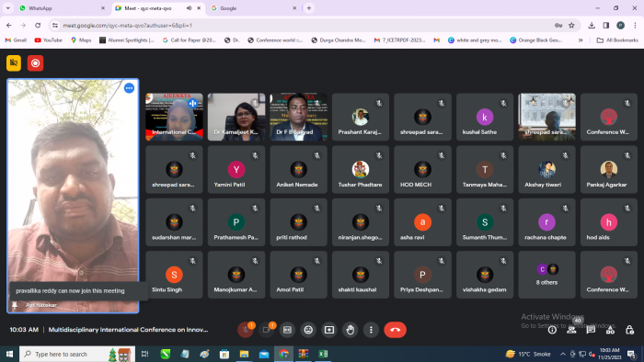Open the activities icon
The image size is (644, 362).
click(x=610, y=330)
